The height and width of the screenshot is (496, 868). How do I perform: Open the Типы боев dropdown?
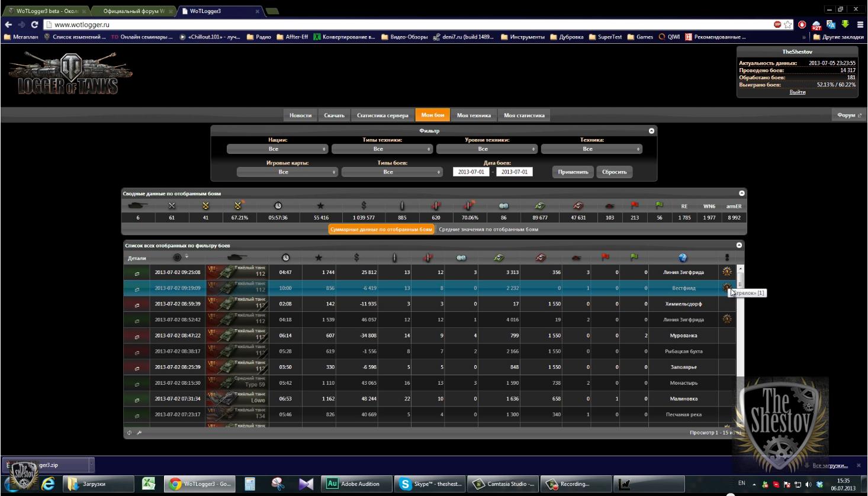coord(393,172)
